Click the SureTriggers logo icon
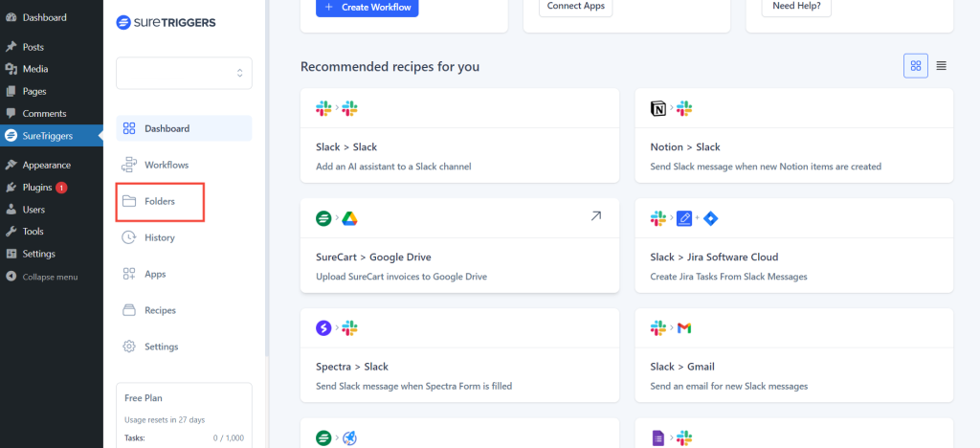Viewport: 980px width, 448px height. tap(124, 23)
